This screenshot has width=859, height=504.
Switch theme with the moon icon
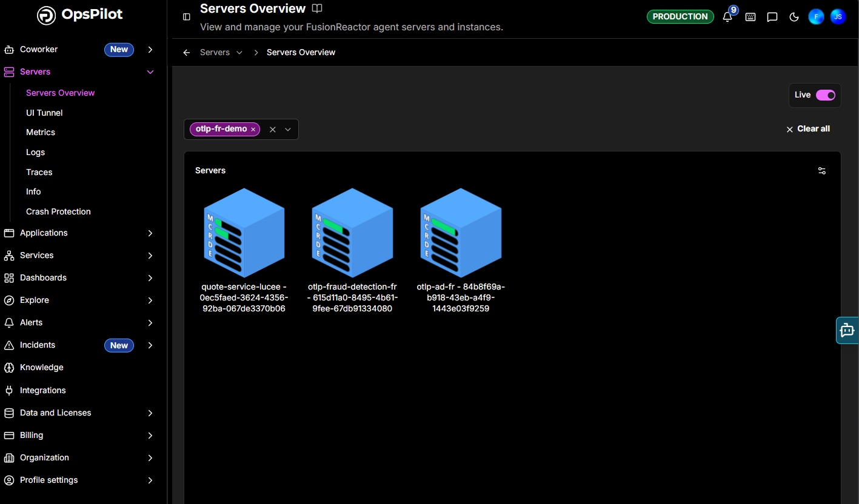point(794,17)
